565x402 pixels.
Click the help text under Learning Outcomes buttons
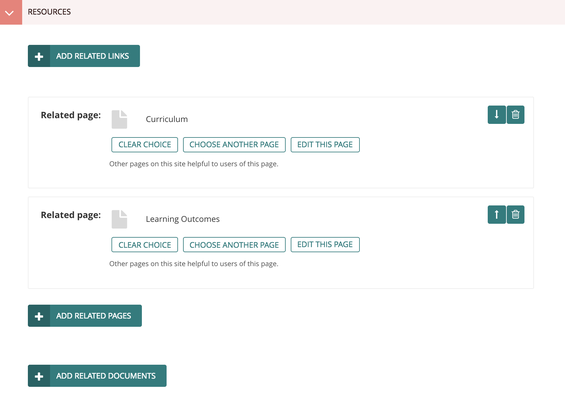tap(194, 264)
